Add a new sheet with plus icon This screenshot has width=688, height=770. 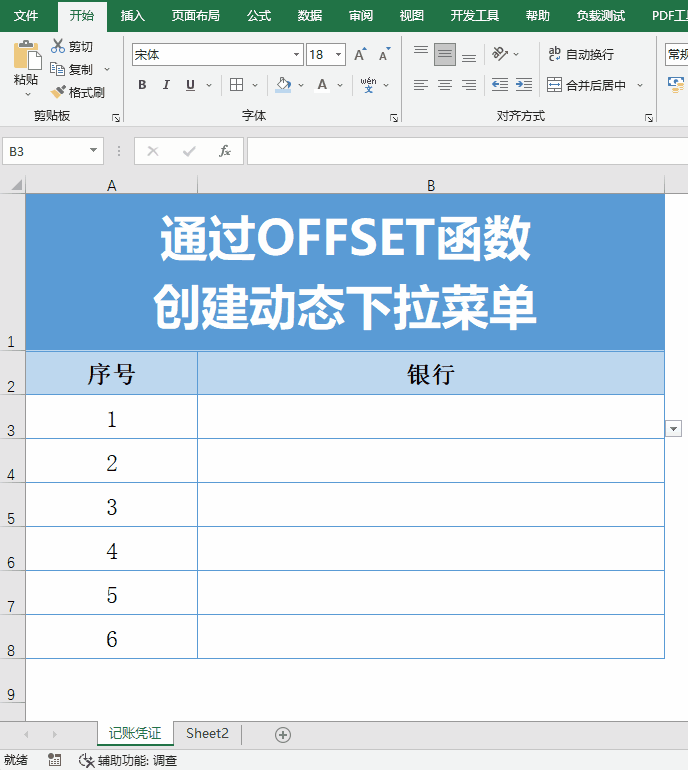(x=283, y=735)
